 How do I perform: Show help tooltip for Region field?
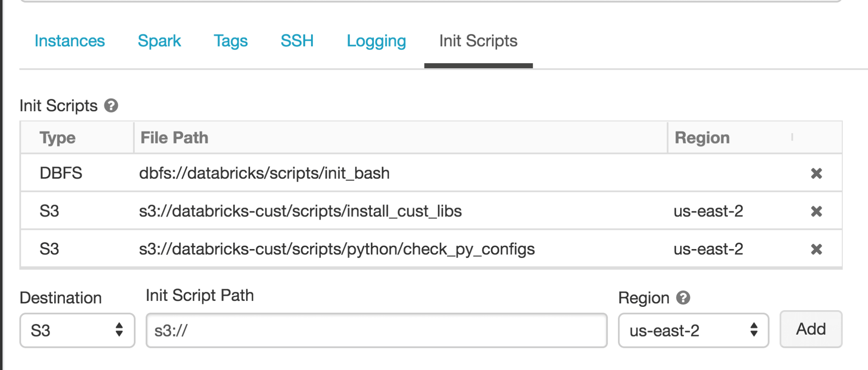pyautogui.click(x=683, y=298)
